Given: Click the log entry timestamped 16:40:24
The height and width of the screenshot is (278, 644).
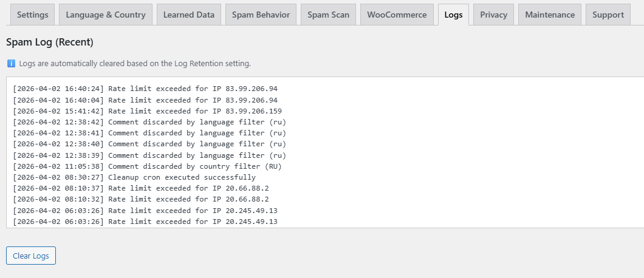Looking at the screenshot, I should point(145,89).
